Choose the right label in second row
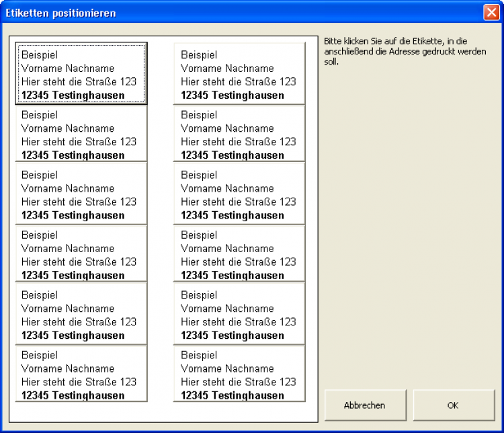The height and width of the screenshot is (433, 504). coord(239,134)
